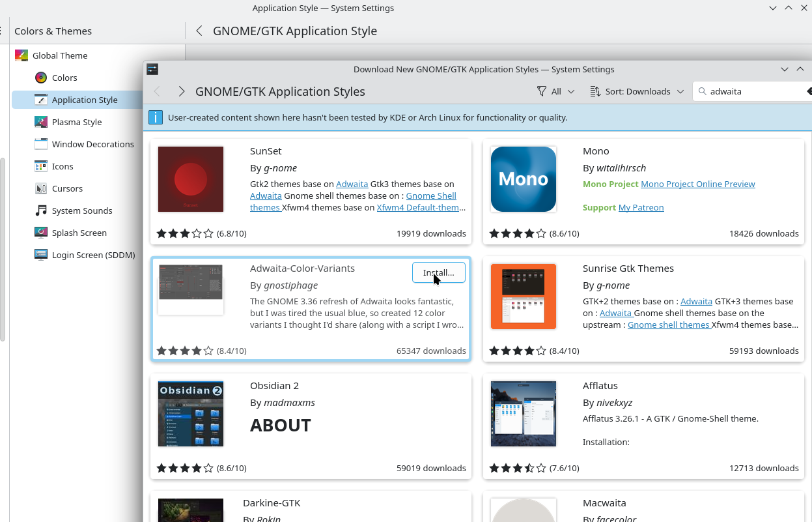Click the back arrow in the download dialog
This screenshot has height=522, width=812.
click(157, 91)
